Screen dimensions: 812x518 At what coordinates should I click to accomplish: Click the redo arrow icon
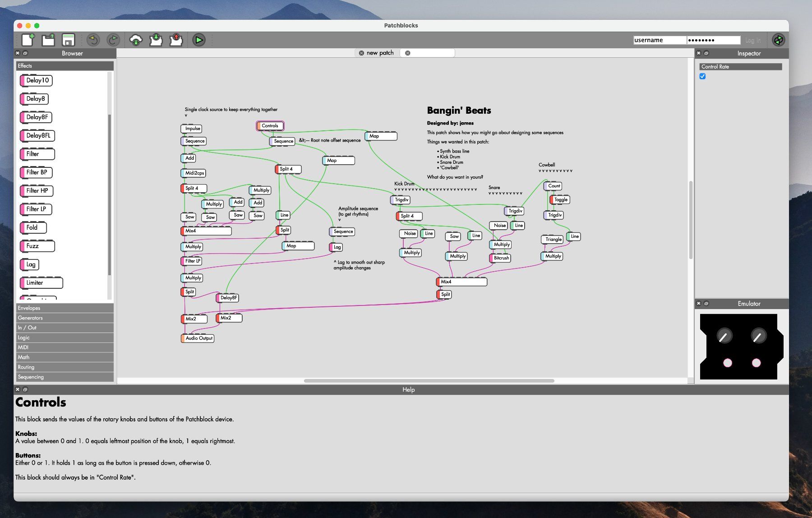113,40
